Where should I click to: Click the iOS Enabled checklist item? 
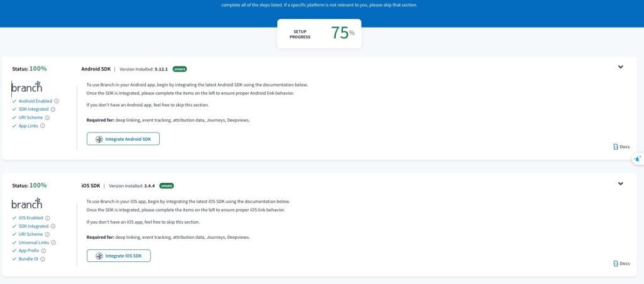tap(31, 218)
